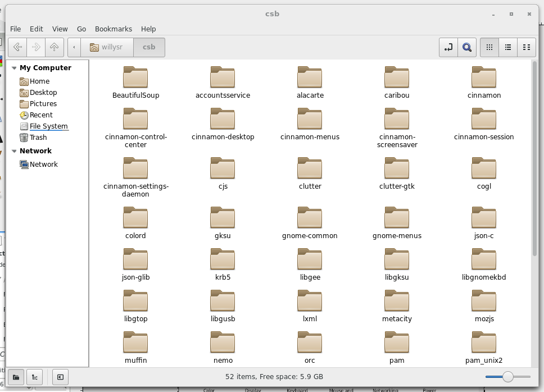Select the pam_unix2 folder
Screen dimensions: 544x392
point(484,348)
